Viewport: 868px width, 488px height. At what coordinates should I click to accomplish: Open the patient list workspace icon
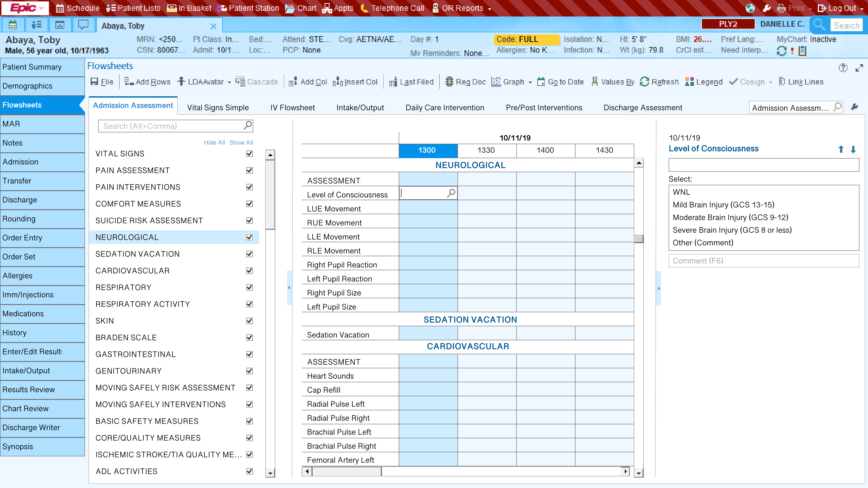[x=36, y=25]
